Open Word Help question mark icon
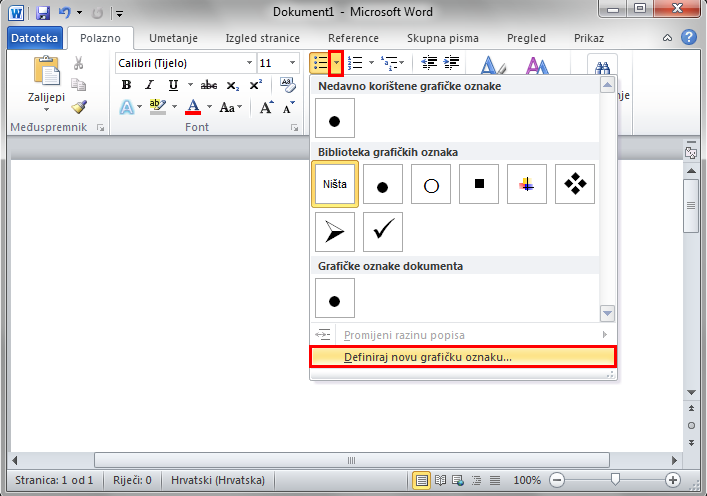707x496 pixels. 688,38
